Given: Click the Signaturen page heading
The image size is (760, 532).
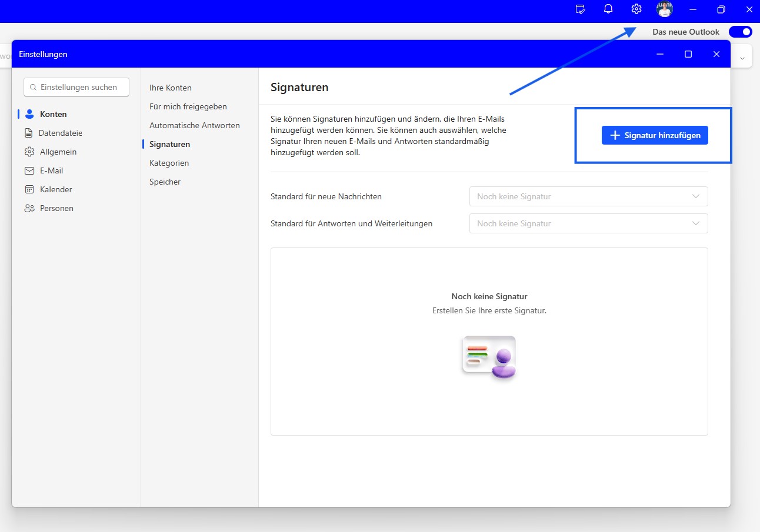Looking at the screenshot, I should click(x=299, y=88).
